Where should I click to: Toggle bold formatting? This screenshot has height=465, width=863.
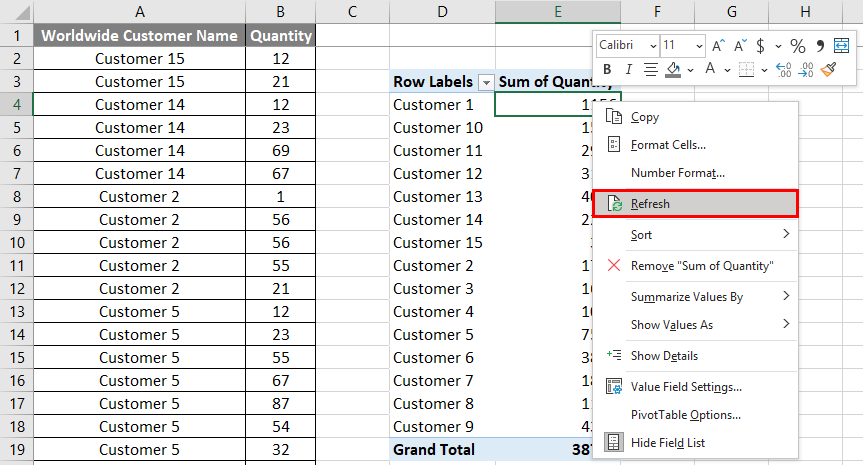coord(607,69)
